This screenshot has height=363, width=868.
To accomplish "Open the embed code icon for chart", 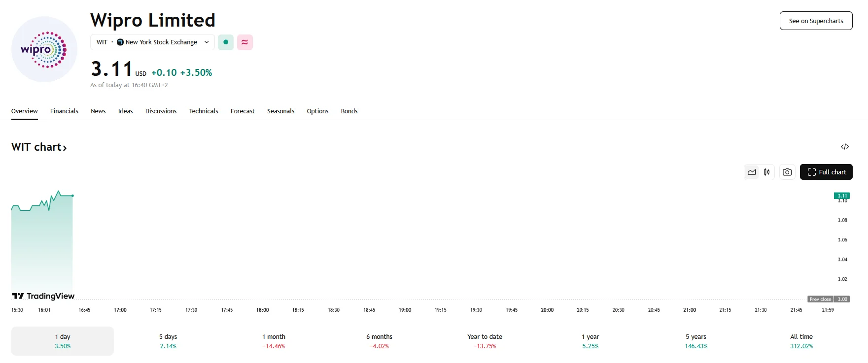I will 845,147.
